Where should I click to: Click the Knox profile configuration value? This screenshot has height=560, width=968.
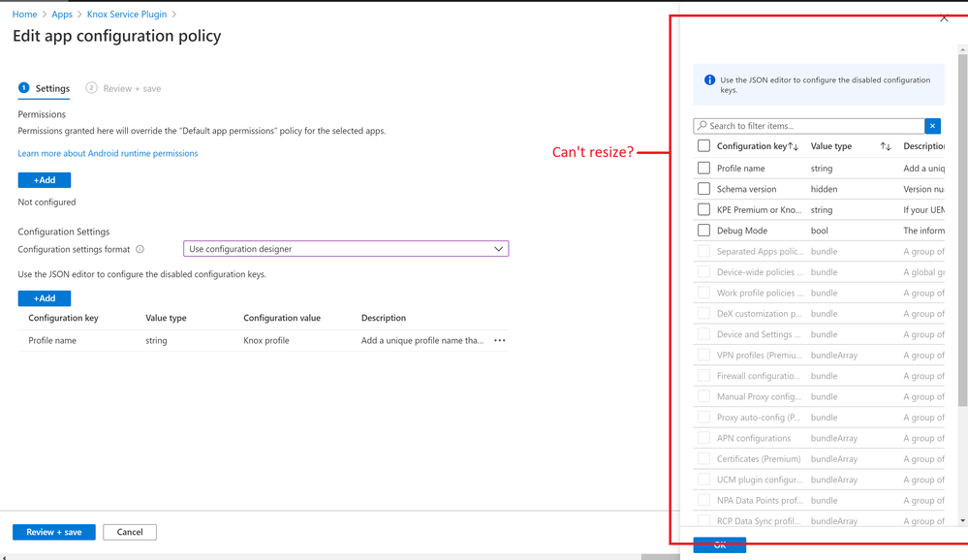[266, 340]
